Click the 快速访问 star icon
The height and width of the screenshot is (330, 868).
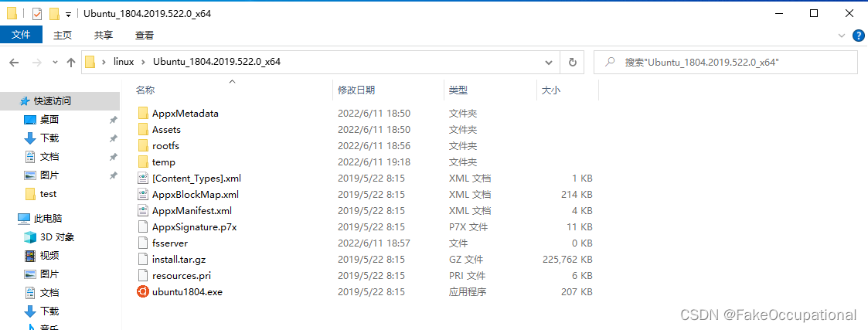(25, 101)
